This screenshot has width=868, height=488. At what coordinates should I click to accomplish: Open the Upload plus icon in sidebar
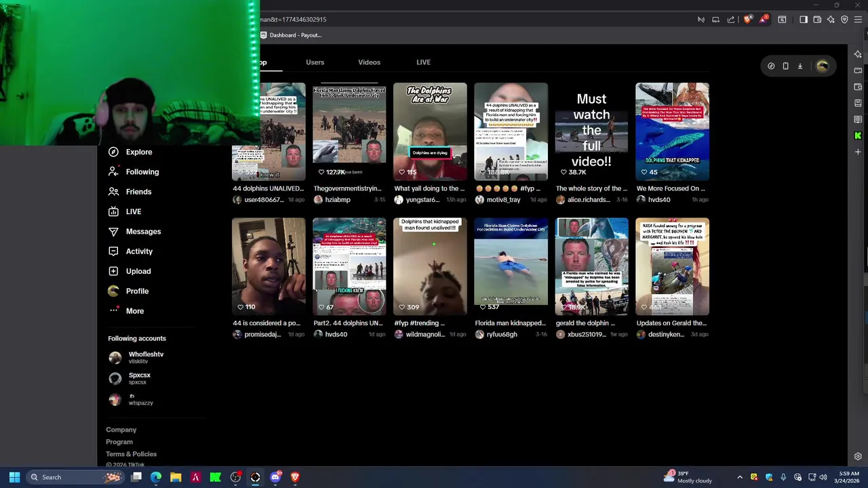(x=113, y=271)
